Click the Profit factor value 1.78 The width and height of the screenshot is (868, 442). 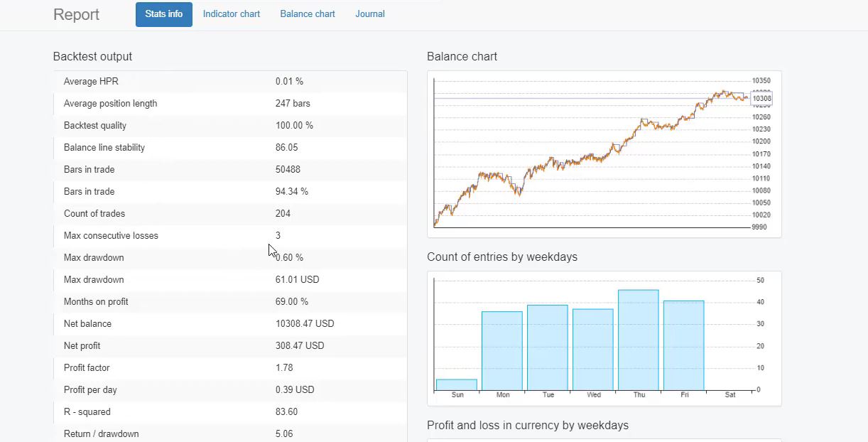pos(284,367)
